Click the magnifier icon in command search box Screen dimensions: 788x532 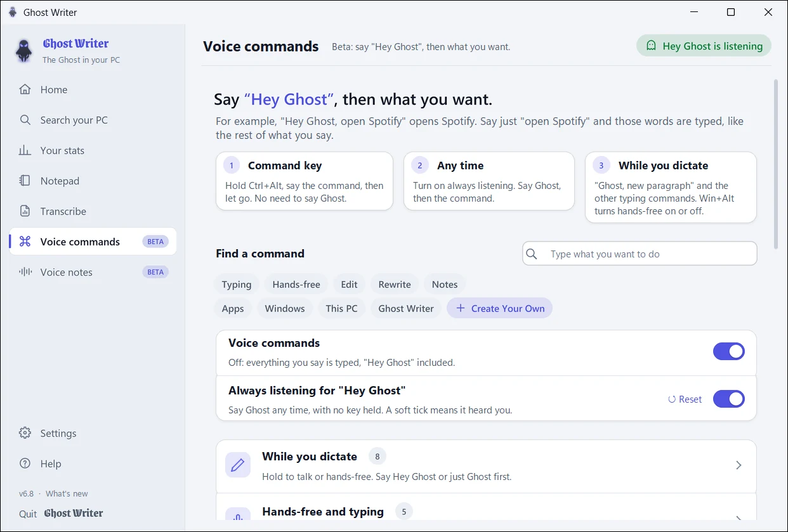(532, 254)
